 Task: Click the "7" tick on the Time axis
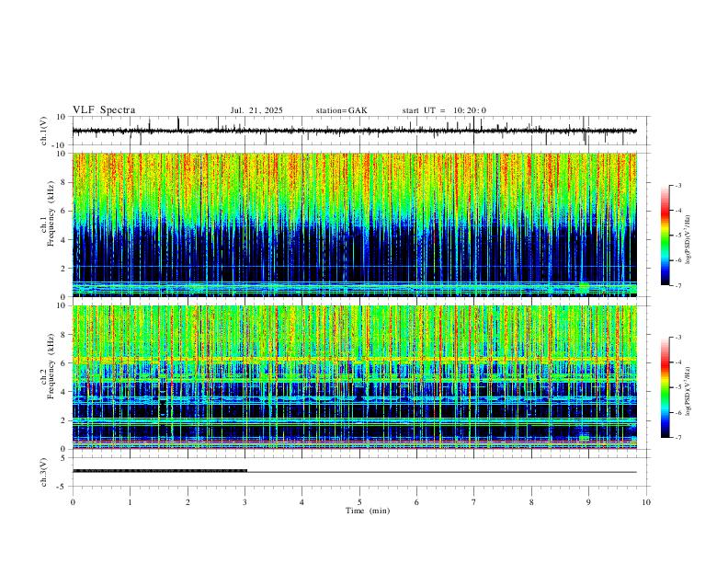pos(474,502)
